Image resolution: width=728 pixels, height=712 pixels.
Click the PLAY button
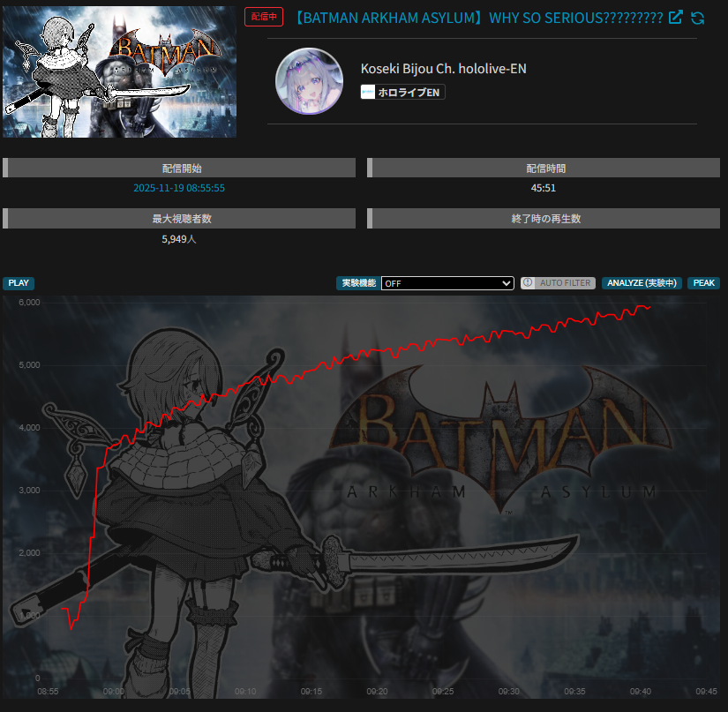tap(19, 282)
